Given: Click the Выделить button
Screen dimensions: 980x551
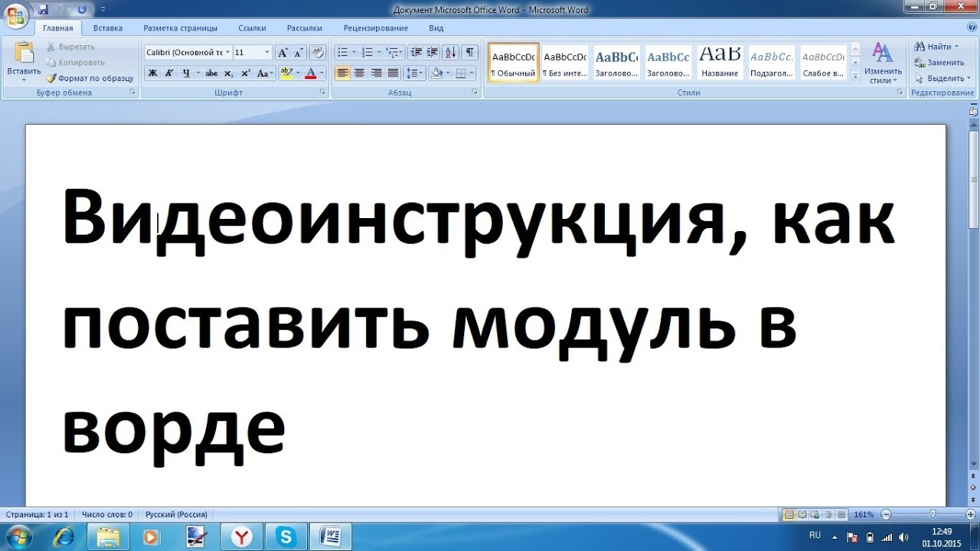Looking at the screenshot, I should tap(942, 78).
